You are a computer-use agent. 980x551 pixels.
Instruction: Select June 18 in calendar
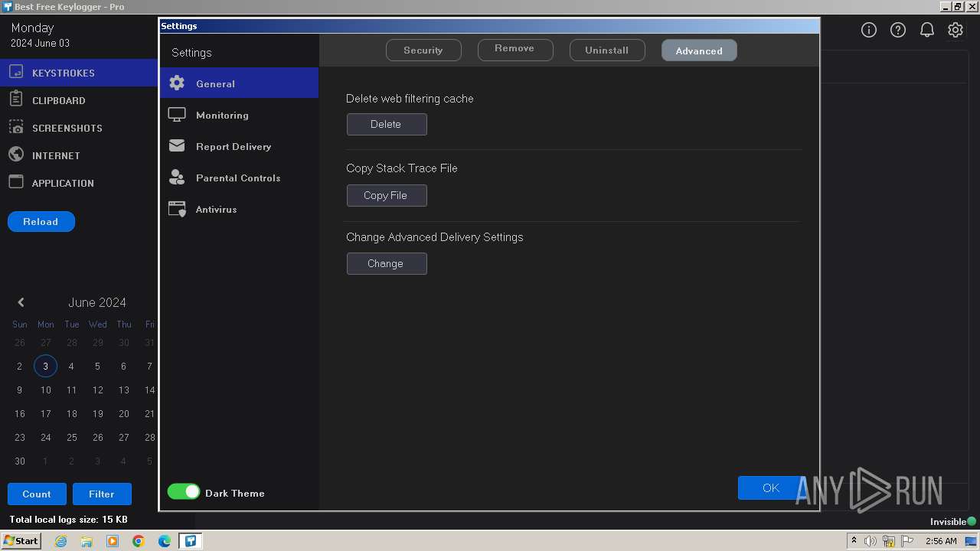pyautogui.click(x=71, y=413)
